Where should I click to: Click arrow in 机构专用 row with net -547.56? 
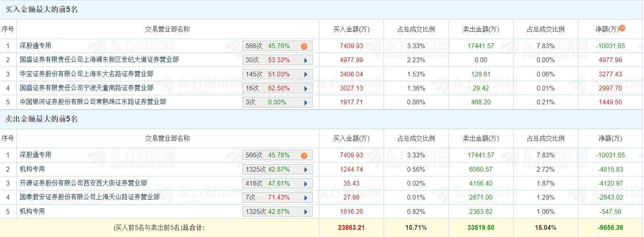pos(306,212)
